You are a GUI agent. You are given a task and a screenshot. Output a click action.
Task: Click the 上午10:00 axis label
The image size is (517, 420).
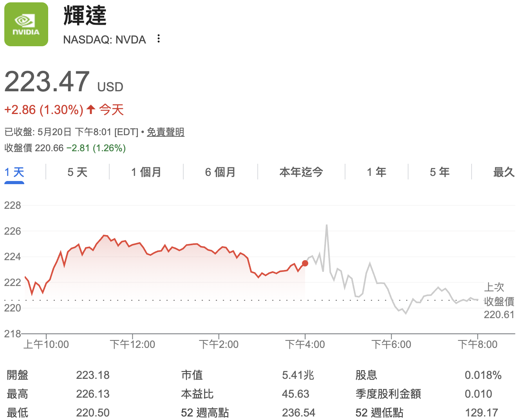tap(46, 344)
